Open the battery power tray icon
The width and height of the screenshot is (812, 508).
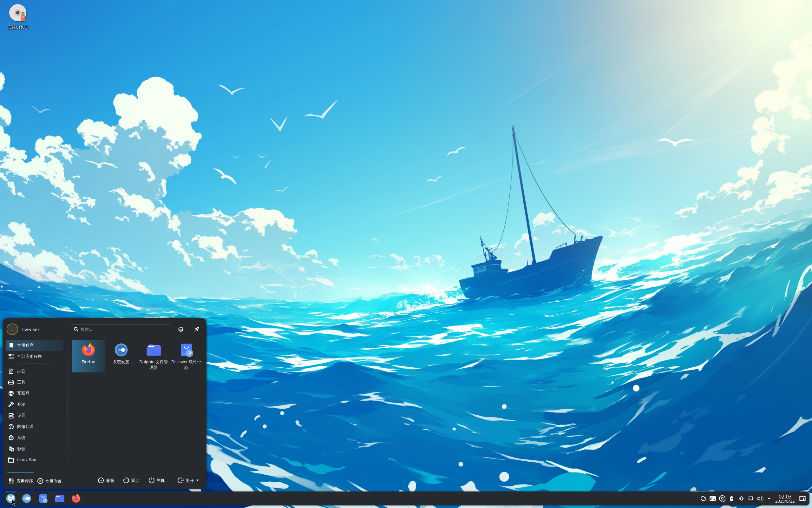(x=732, y=498)
